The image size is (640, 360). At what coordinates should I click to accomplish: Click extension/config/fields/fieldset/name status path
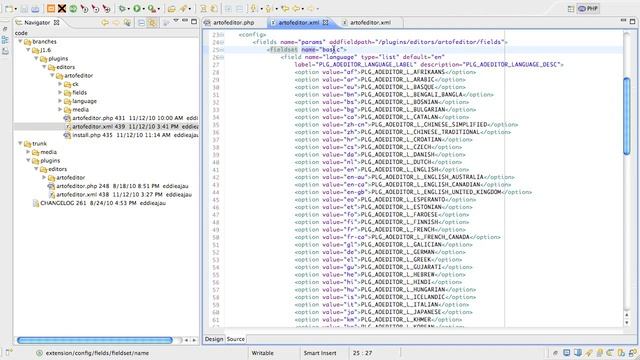pos(97,353)
